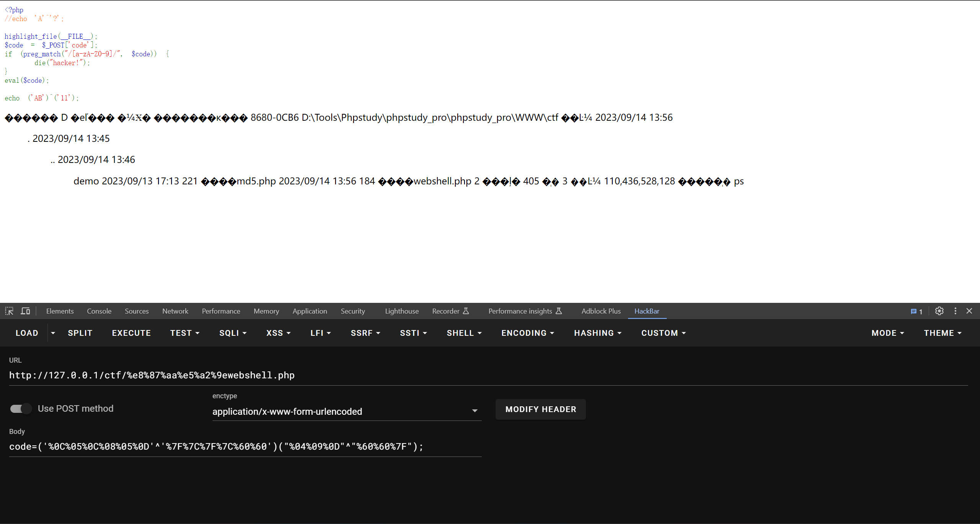The height and width of the screenshot is (524, 980).
Task: Click the die("hacker!") code line
Action: click(x=62, y=63)
